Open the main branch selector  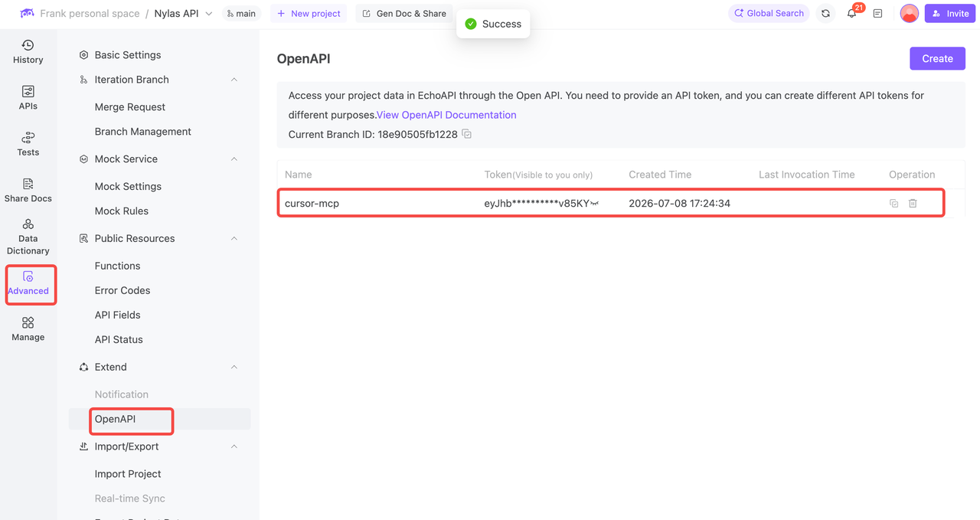[x=241, y=14]
